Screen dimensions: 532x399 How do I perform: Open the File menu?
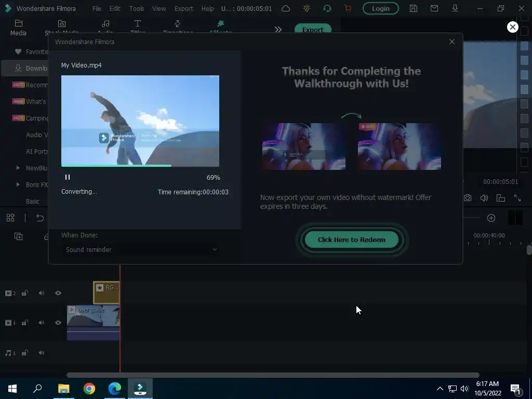click(x=97, y=8)
